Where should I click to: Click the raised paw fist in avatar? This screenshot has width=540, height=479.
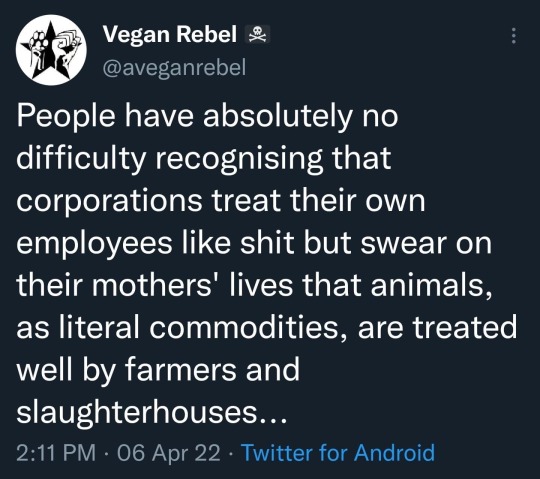38,48
